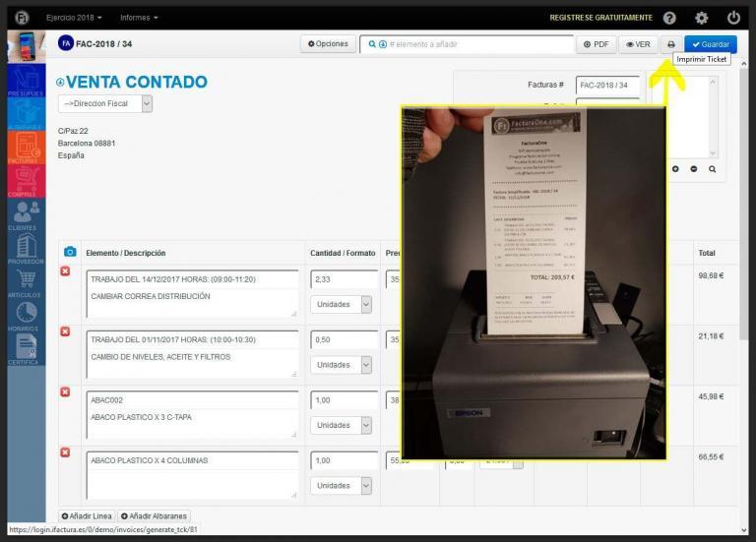Click the Facturas # number field
This screenshot has height=542, width=756.
[607, 86]
